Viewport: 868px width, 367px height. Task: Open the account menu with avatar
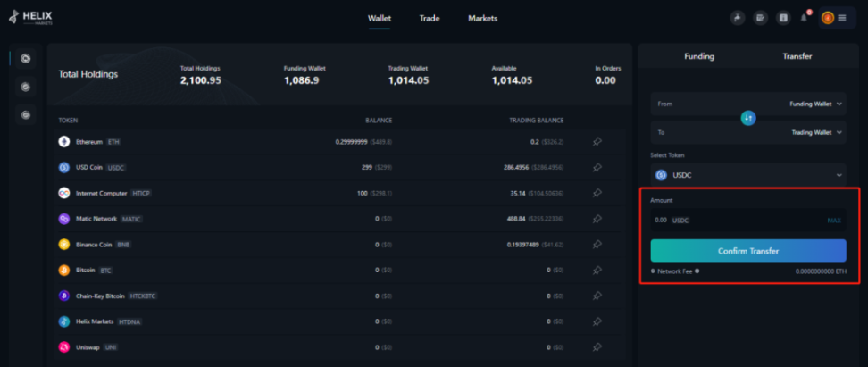(x=837, y=18)
